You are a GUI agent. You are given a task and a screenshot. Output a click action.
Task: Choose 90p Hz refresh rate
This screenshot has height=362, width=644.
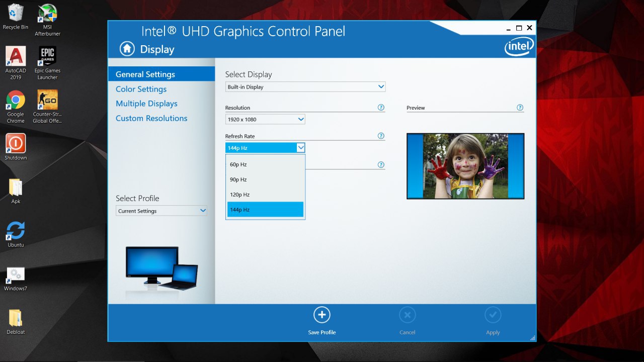265,179
